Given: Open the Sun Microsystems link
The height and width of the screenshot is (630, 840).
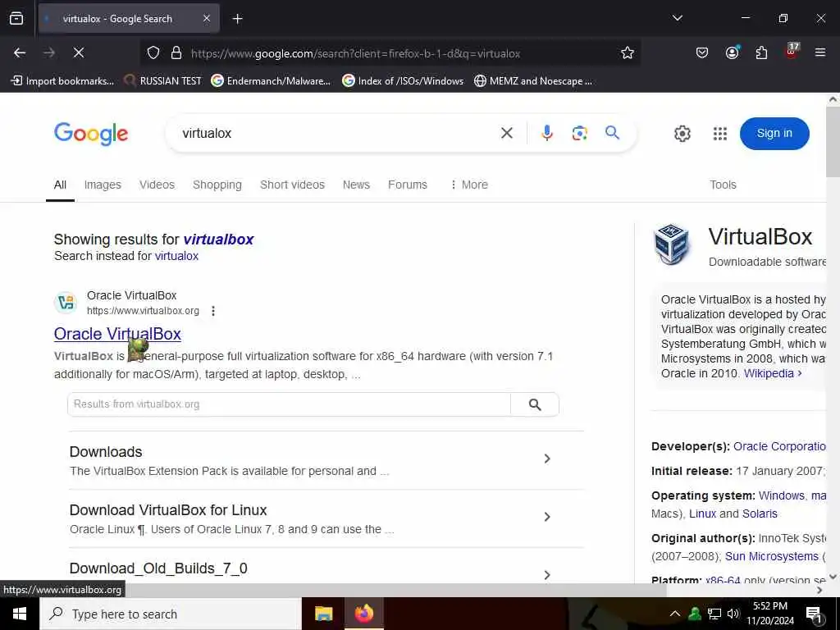Looking at the screenshot, I should tap(771, 557).
